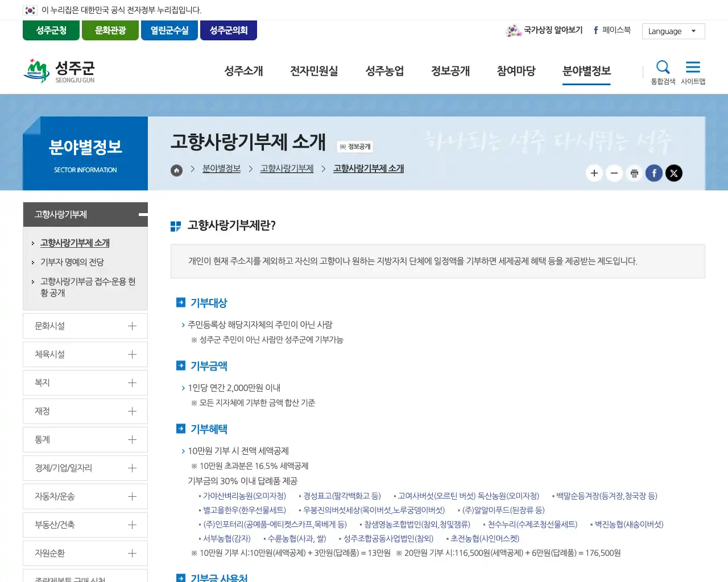Expand the 자원순환 sidebar section

point(85,553)
